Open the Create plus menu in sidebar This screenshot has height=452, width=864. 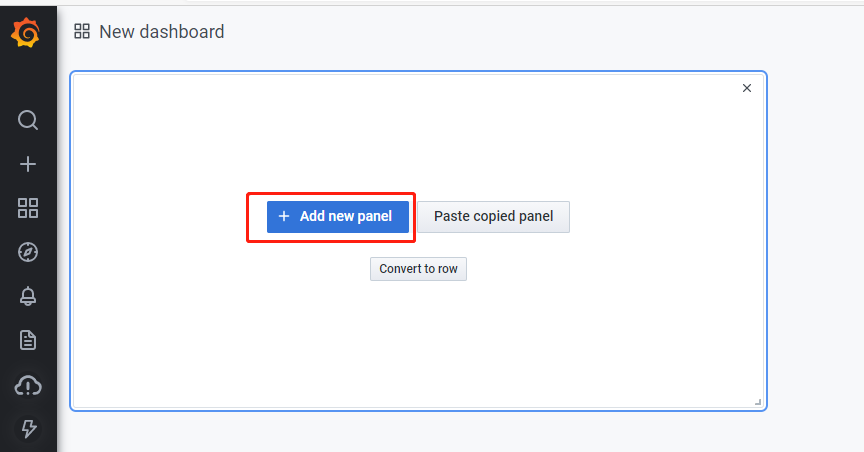click(28, 164)
